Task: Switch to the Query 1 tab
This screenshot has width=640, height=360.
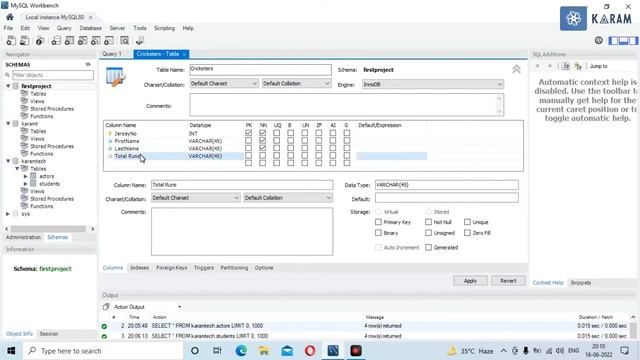Action: pyautogui.click(x=112, y=54)
